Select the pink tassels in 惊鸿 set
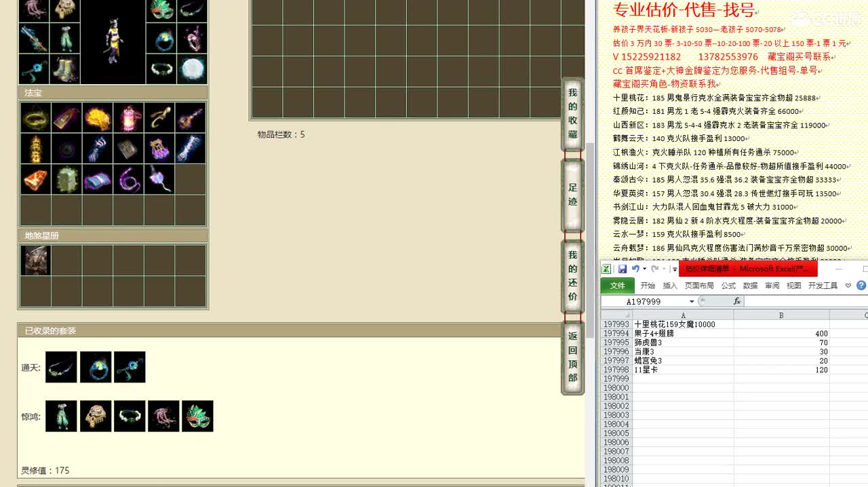868x487 pixels. point(163,416)
